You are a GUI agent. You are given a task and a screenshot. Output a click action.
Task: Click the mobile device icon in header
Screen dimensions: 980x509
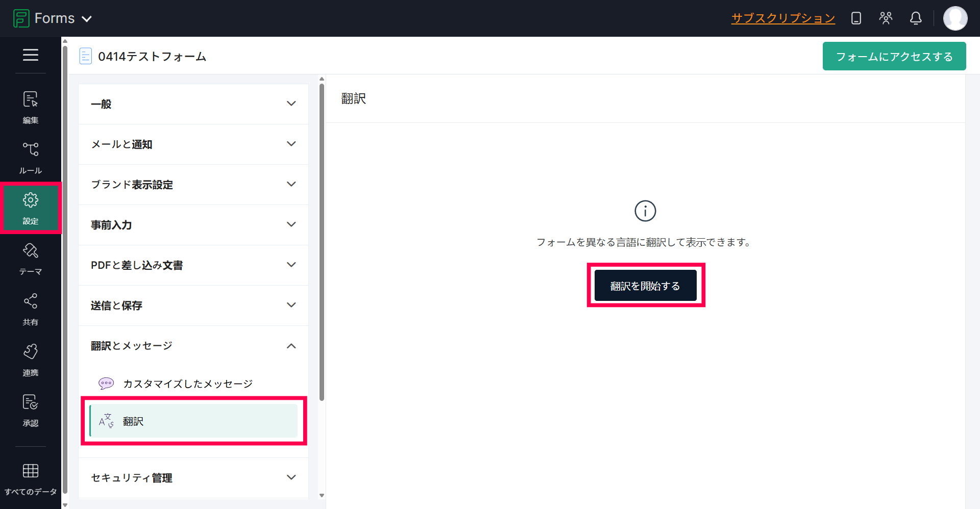856,18
